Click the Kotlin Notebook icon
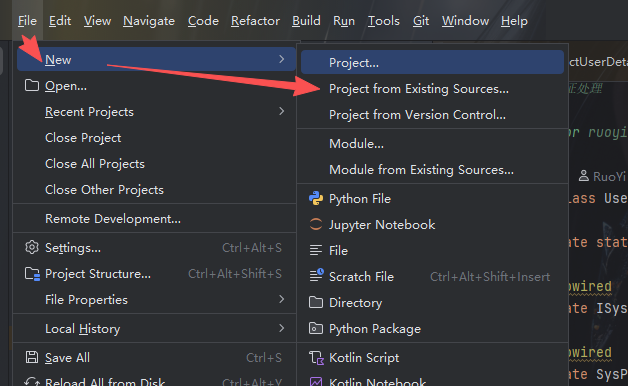The width and height of the screenshot is (628, 386). pos(316,382)
